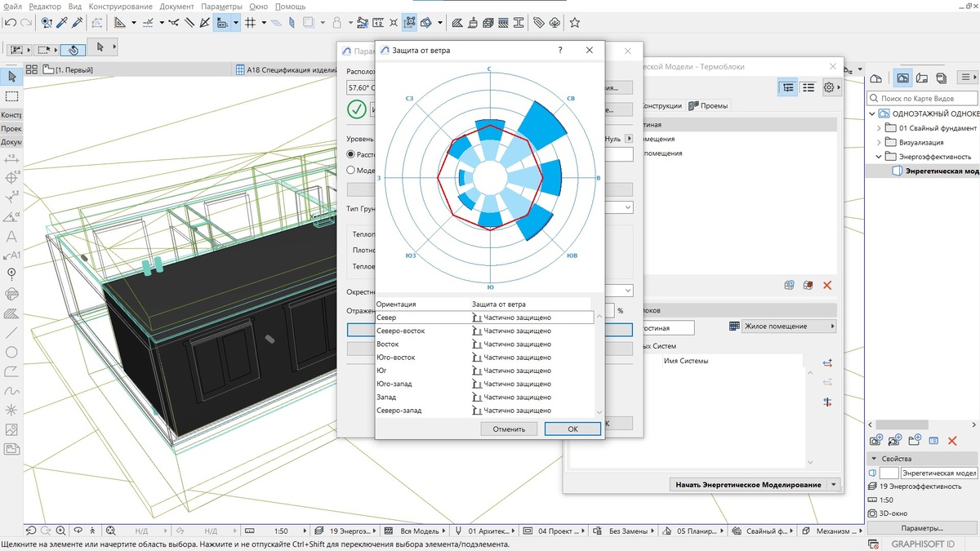Select the Marquee tool in the toolbox
980x551 pixels.
pos(11,96)
